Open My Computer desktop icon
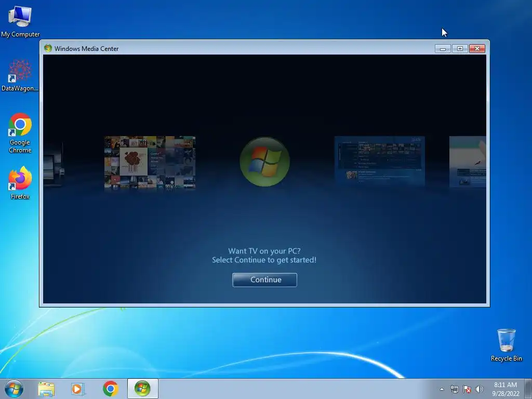 [20, 21]
